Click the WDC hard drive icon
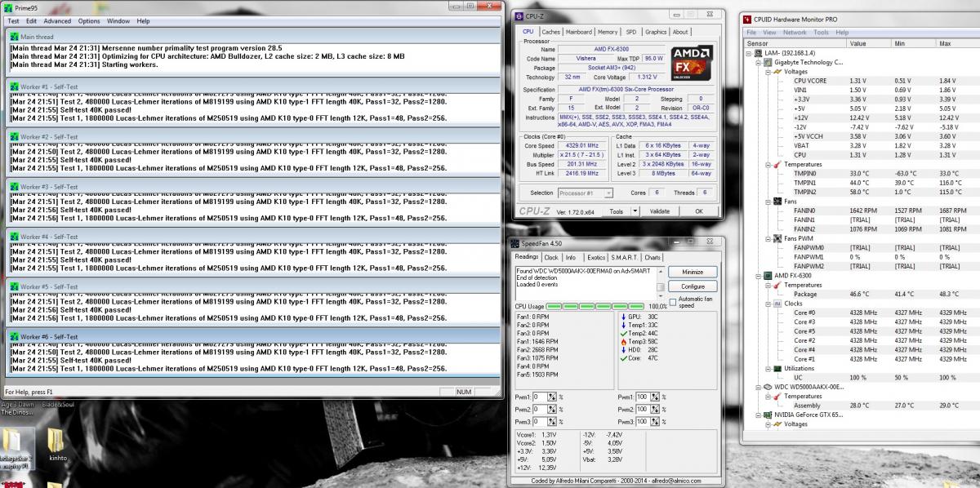 click(768, 387)
